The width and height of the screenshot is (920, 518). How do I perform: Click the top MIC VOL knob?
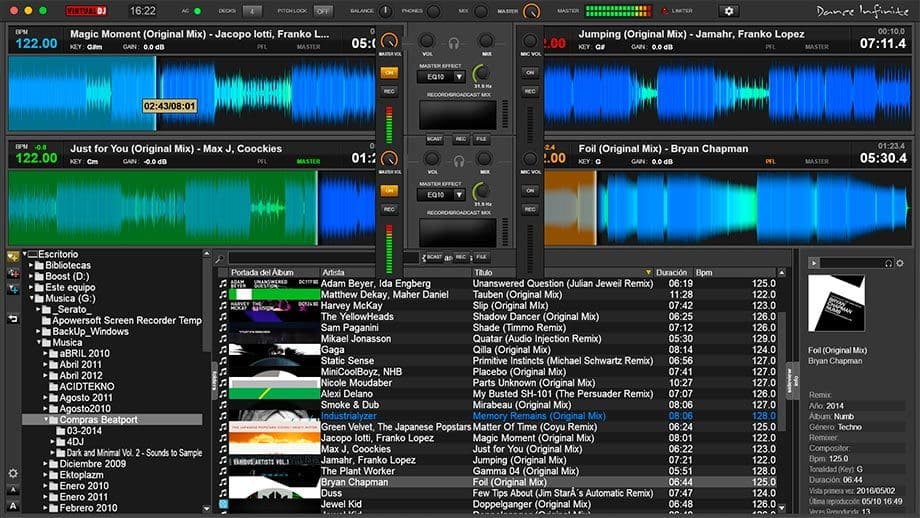tap(530, 40)
